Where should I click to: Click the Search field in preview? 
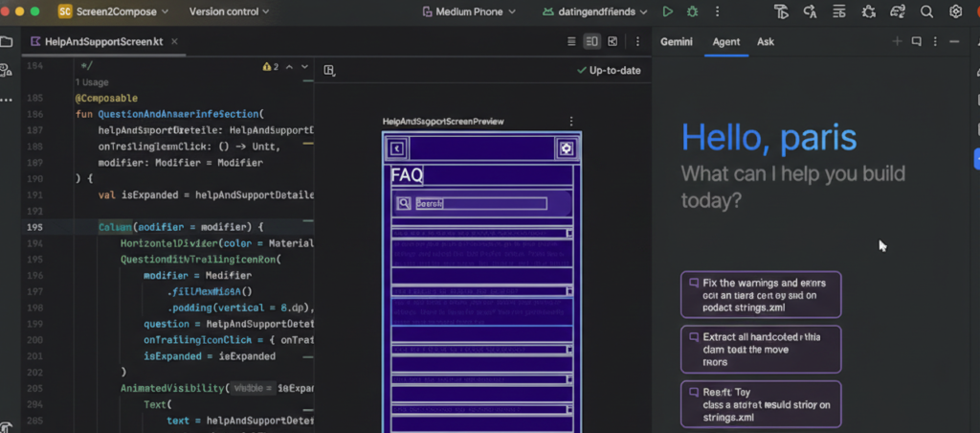[x=481, y=203]
